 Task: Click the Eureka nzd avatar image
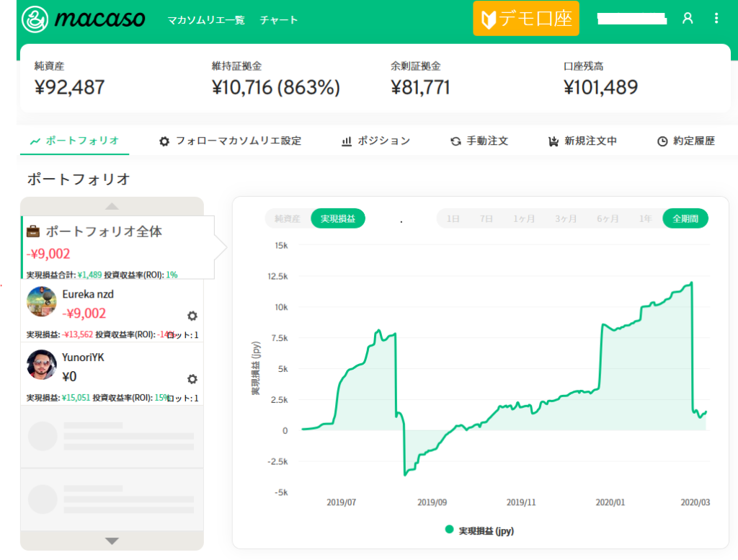pos(41,302)
